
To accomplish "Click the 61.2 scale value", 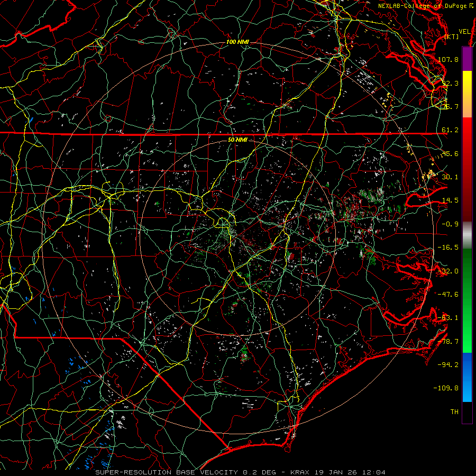I will click(450, 130).
